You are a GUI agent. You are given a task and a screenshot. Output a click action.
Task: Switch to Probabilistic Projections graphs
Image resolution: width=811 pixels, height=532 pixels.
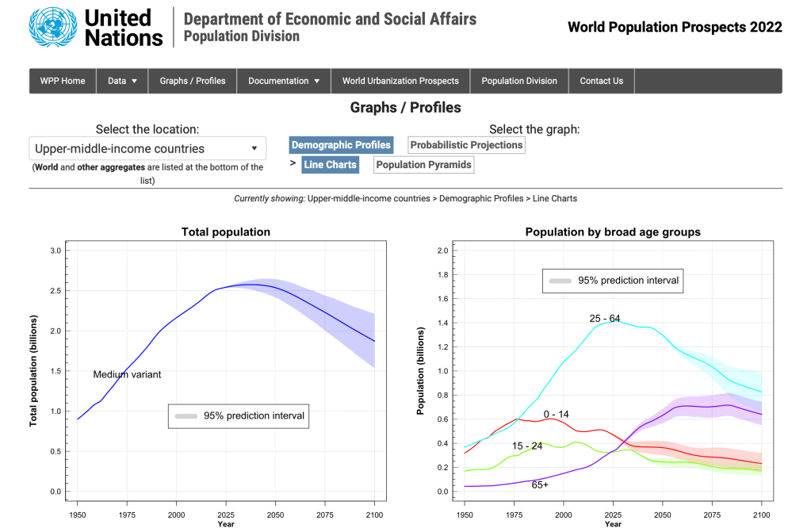(x=466, y=145)
